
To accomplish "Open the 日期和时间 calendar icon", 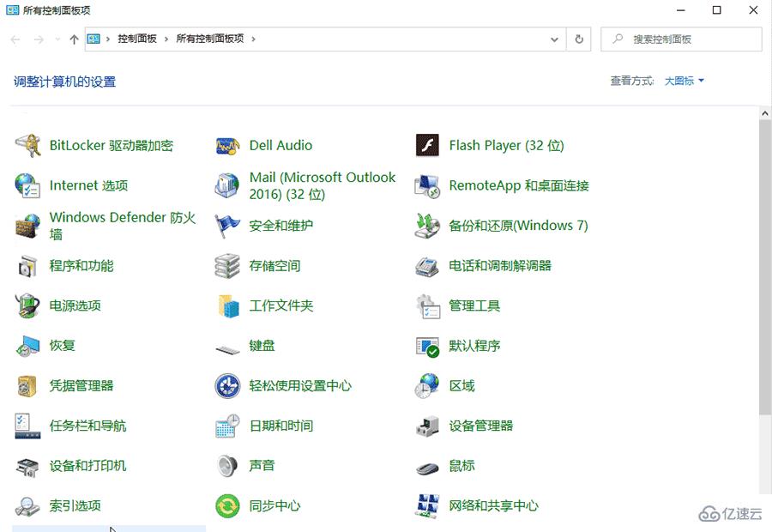I will (227, 426).
